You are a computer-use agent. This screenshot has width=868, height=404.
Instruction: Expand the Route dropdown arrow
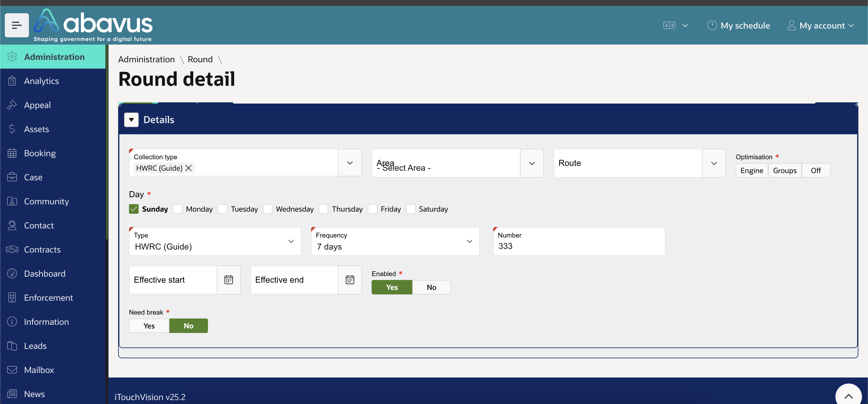click(714, 163)
